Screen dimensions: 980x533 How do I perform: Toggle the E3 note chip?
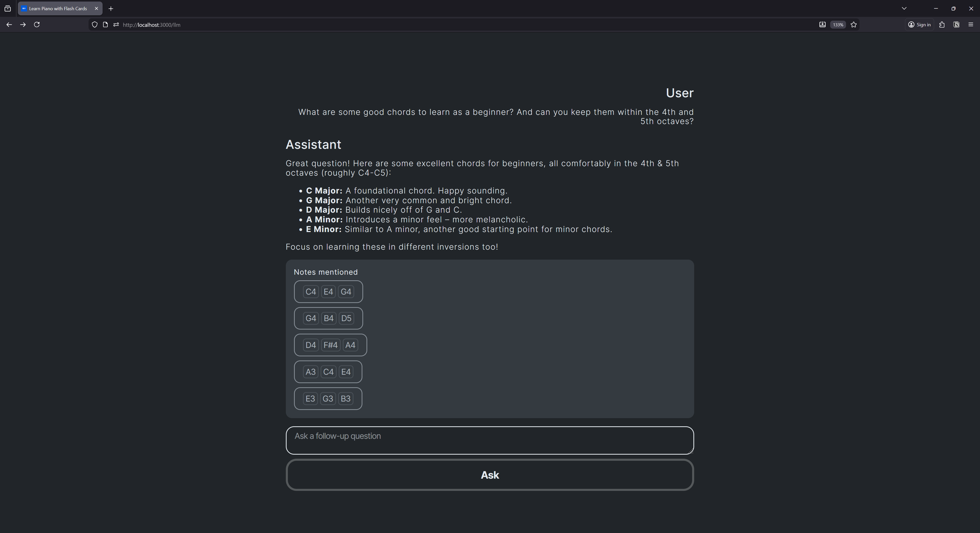[310, 398]
